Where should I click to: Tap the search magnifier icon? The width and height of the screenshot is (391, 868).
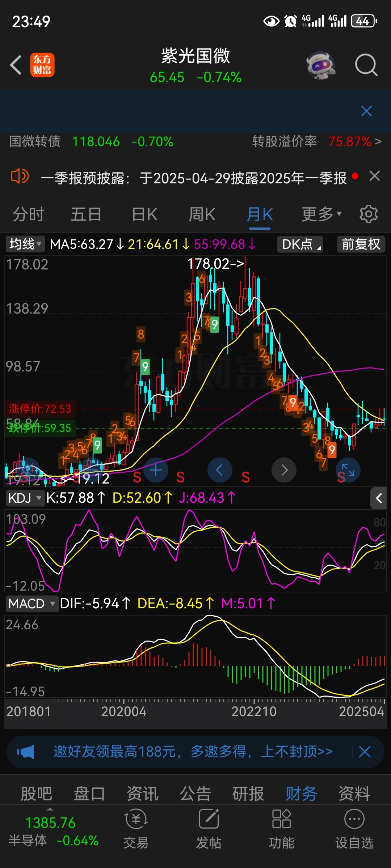pyautogui.click(x=366, y=65)
